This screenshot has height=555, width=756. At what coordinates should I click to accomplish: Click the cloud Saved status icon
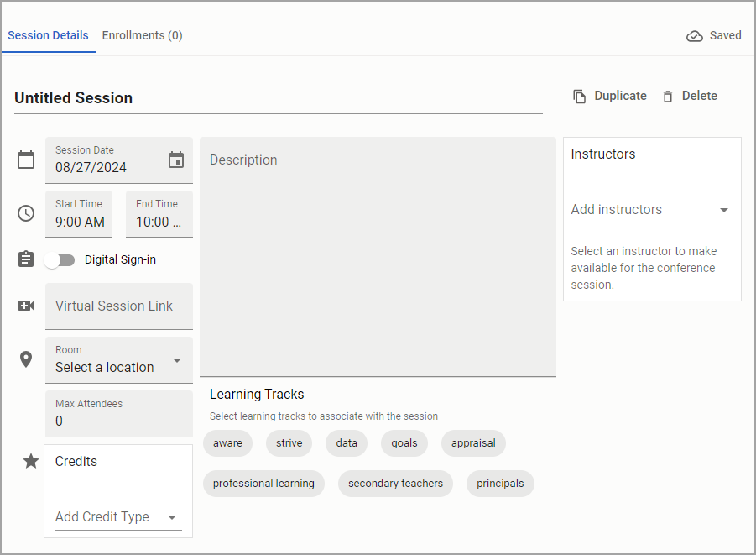pos(694,36)
